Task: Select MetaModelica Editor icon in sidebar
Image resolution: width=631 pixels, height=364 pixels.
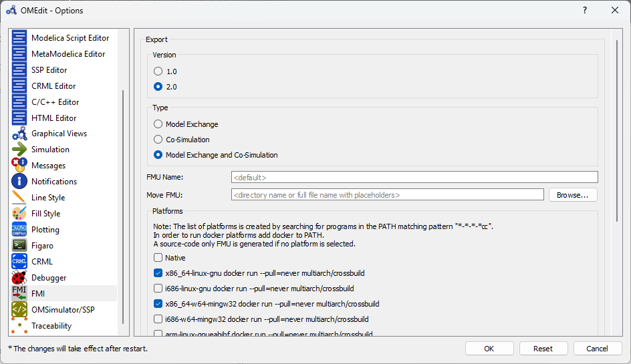Action: point(19,54)
